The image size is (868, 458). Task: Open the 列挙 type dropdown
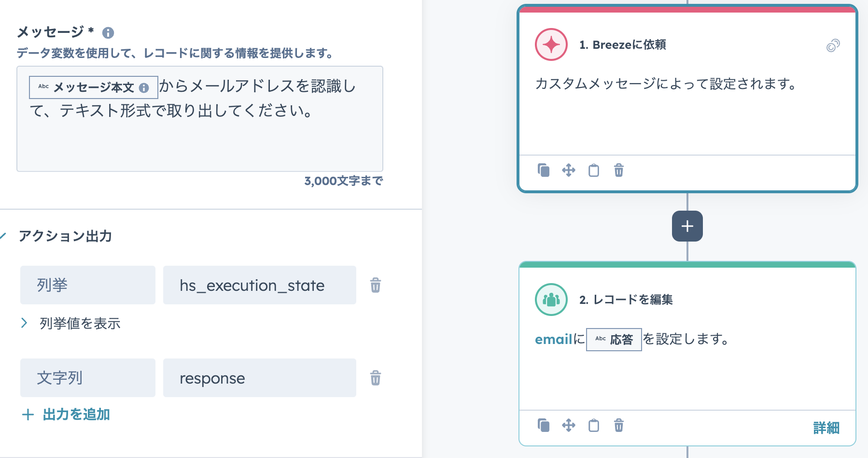pyautogui.click(x=88, y=285)
